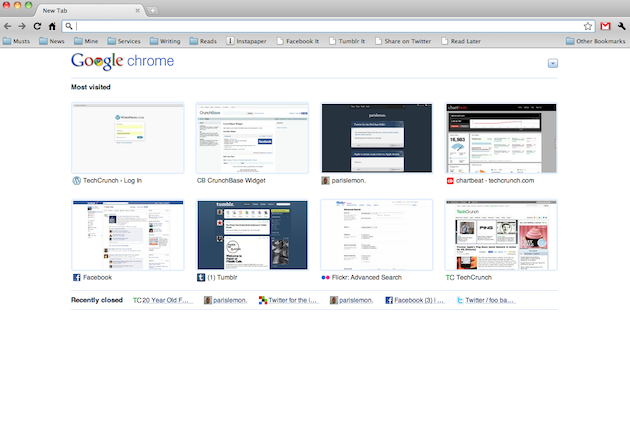Viewport: 630px width, 421px height.
Task: Click the chartbeat red favicon
Action: pos(450,181)
